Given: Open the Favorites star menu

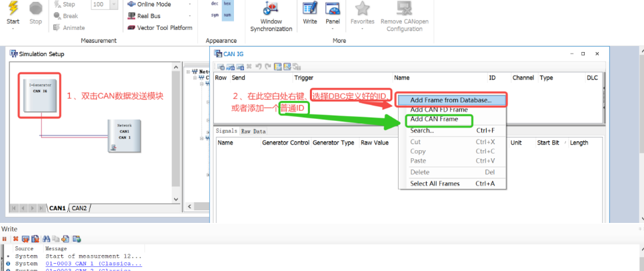Looking at the screenshot, I should pyautogui.click(x=362, y=9).
